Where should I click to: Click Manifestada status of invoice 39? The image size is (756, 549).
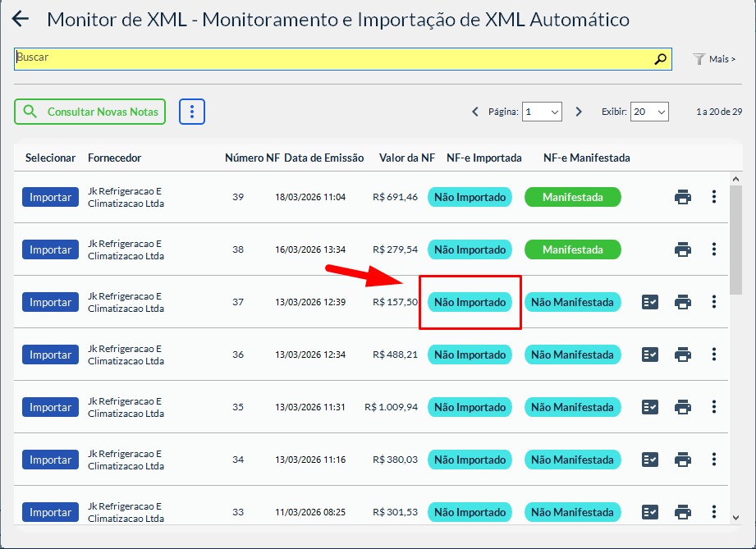572,197
